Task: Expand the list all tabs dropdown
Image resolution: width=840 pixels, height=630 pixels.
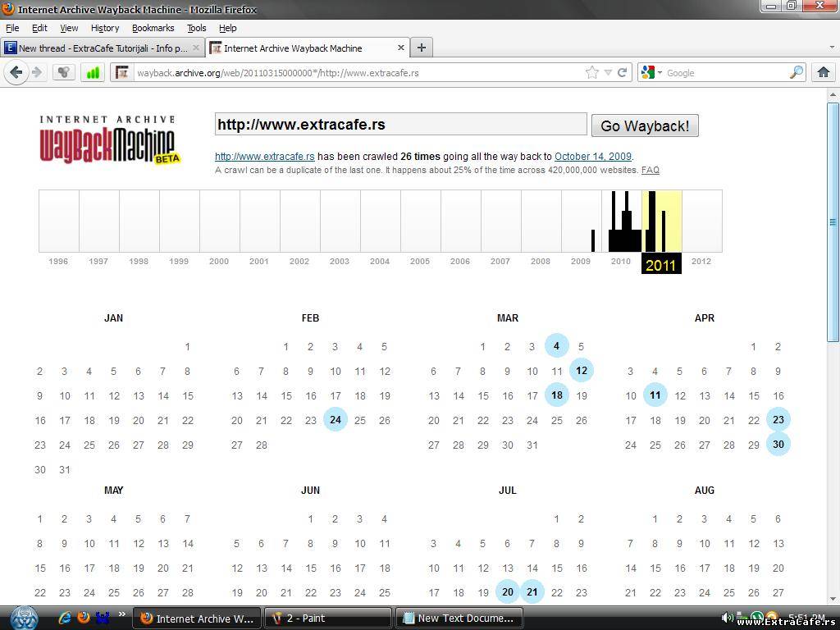Action: [x=832, y=48]
